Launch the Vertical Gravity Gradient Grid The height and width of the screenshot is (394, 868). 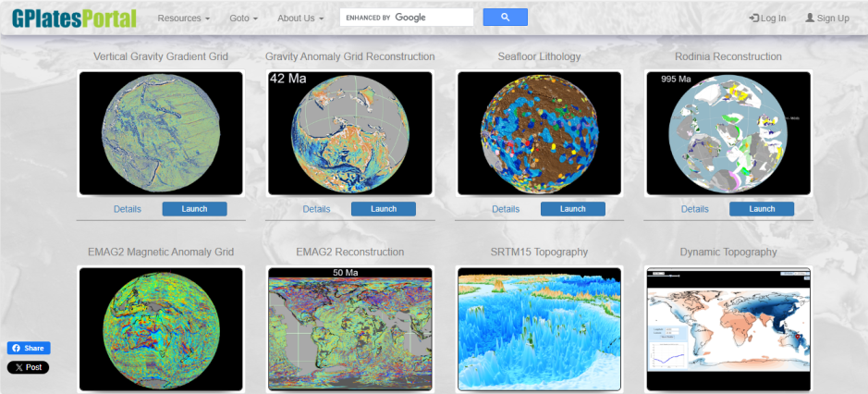194,209
